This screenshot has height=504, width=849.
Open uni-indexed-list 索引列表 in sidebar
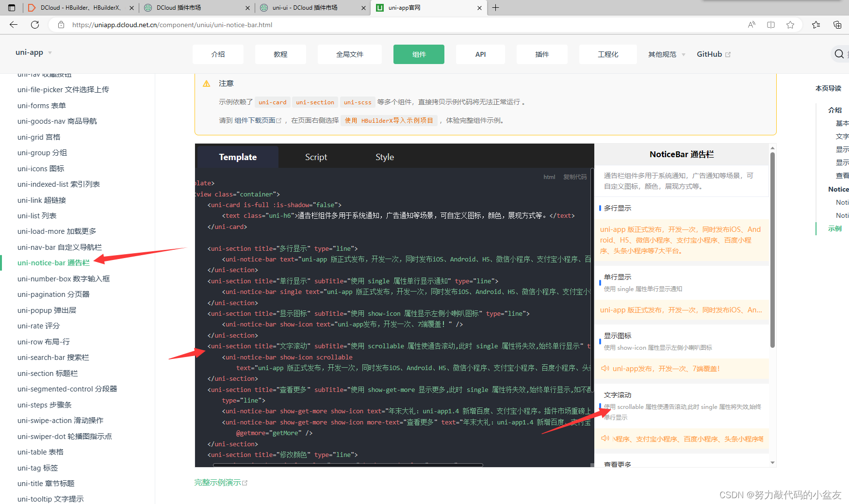(59, 184)
